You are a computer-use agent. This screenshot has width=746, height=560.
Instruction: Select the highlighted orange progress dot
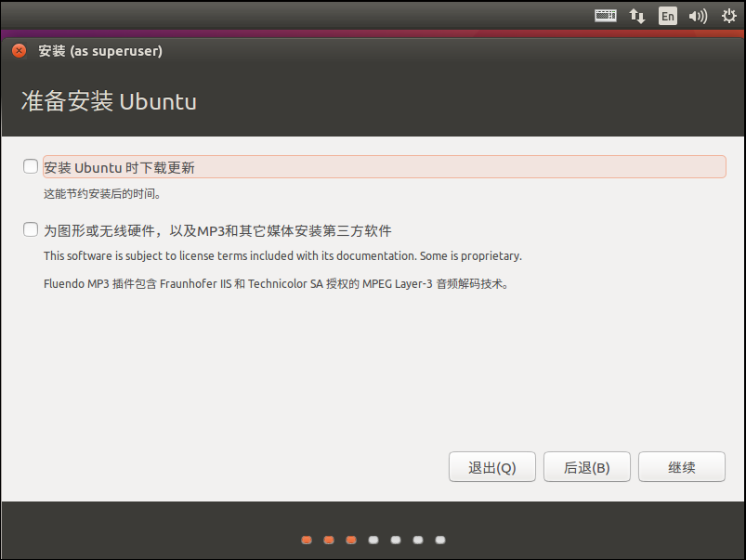350,540
